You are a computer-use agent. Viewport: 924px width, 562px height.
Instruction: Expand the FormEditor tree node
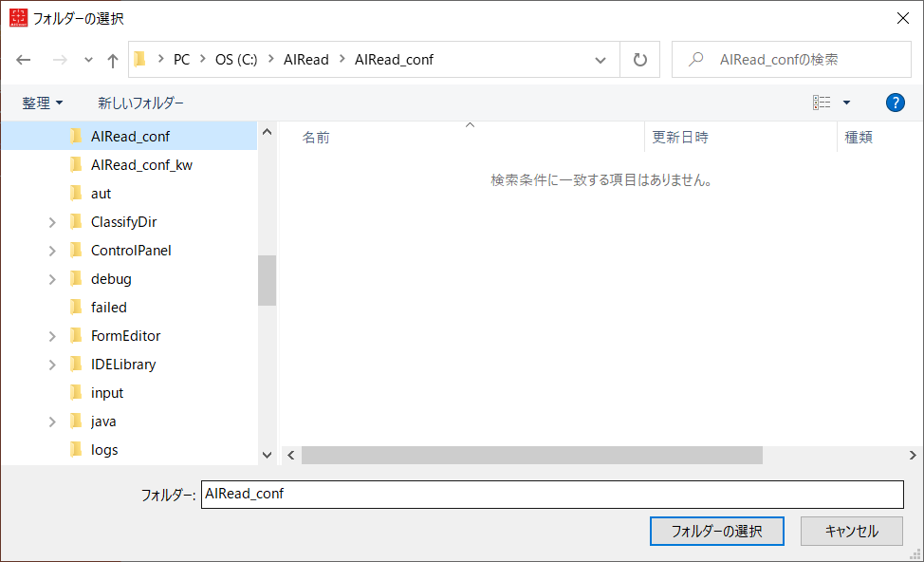click(x=52, y=336)
